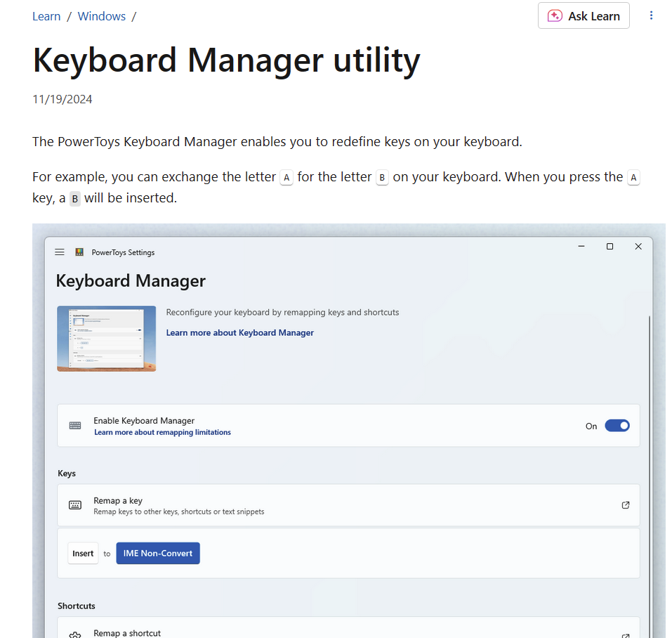Click the Keys section heading

pos(67,474)
